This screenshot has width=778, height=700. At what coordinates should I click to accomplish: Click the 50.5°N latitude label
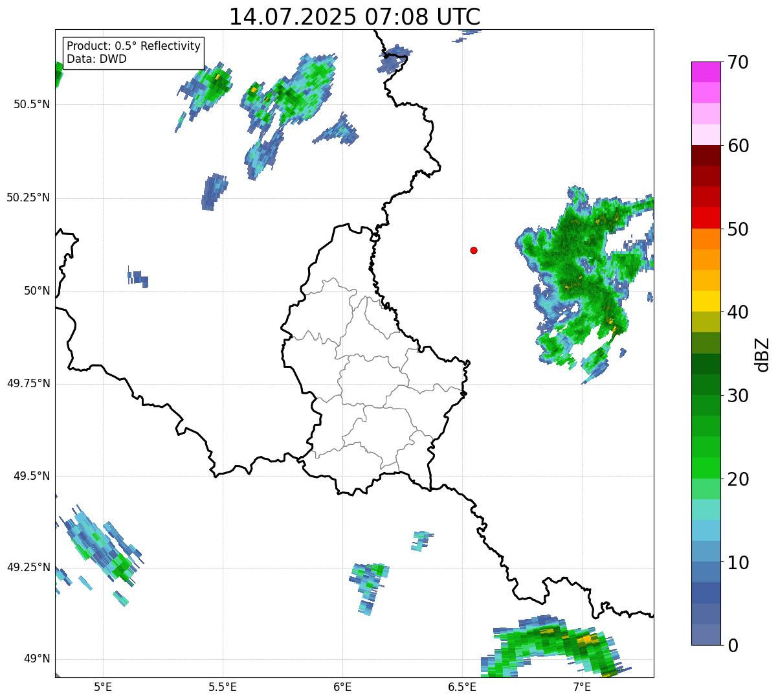32,104
